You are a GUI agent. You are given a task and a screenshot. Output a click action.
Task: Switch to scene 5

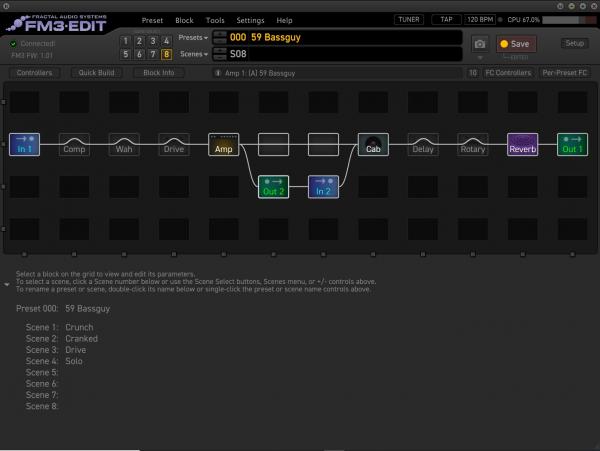(126, 54)
